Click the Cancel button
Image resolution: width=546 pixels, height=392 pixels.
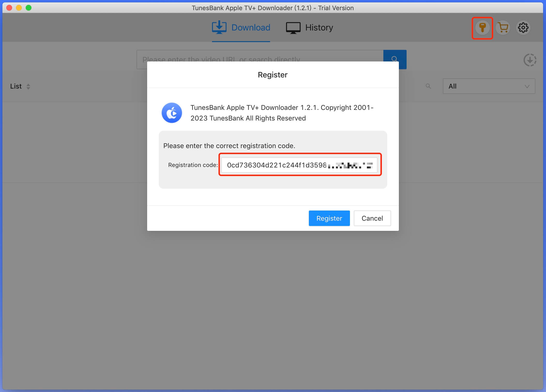372,218
